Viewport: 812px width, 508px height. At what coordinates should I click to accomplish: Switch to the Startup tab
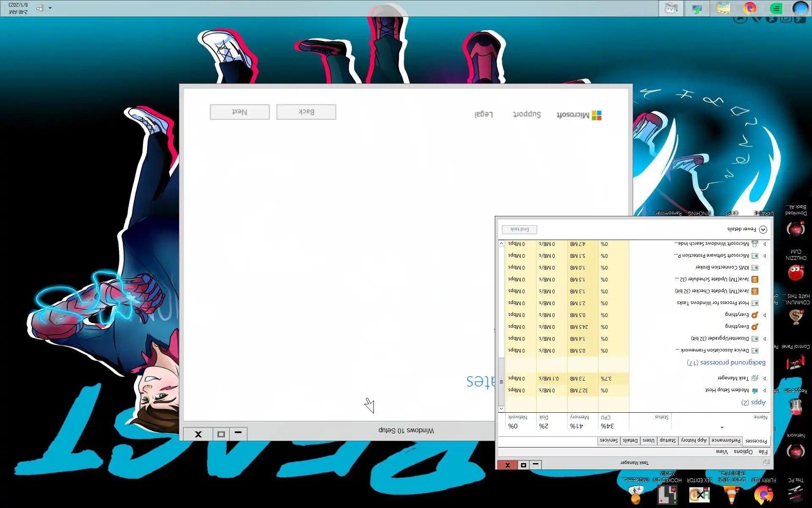pyautogui.click(x=668, y=440)
